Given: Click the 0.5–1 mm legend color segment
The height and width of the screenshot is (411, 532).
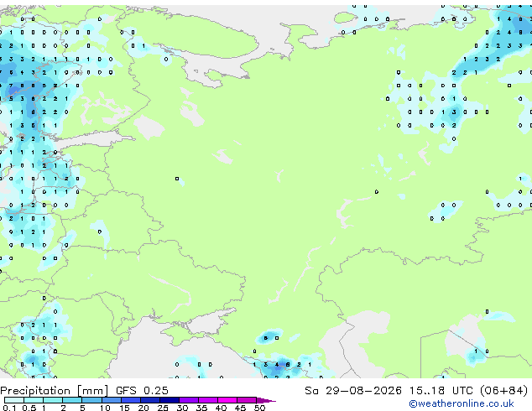Looking at the screenshot, I should [34, 400].
